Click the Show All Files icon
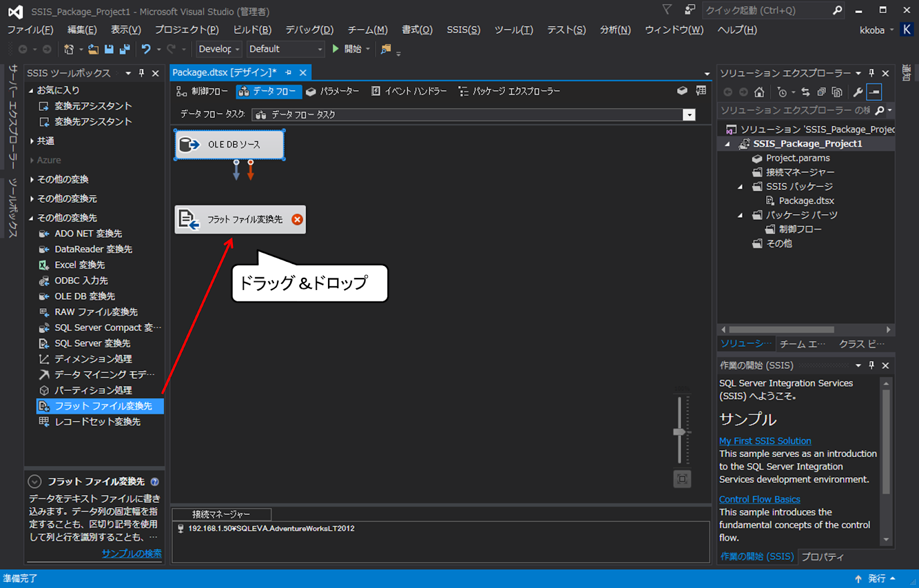Image resolution: width=919 pixels, height=588 pixels. click(x=837, y=92)
